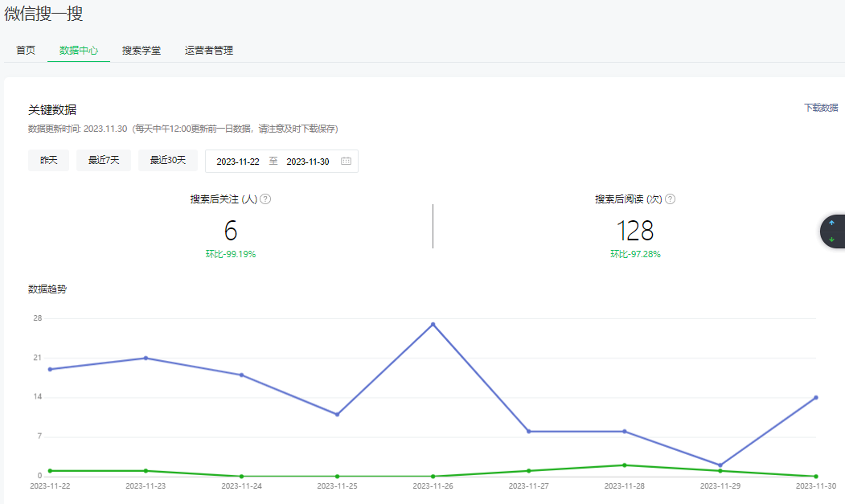Click the green data point on 2023-11-28
Screen dimensions: 845x504
pyautogui.click(x=625, y=465)
